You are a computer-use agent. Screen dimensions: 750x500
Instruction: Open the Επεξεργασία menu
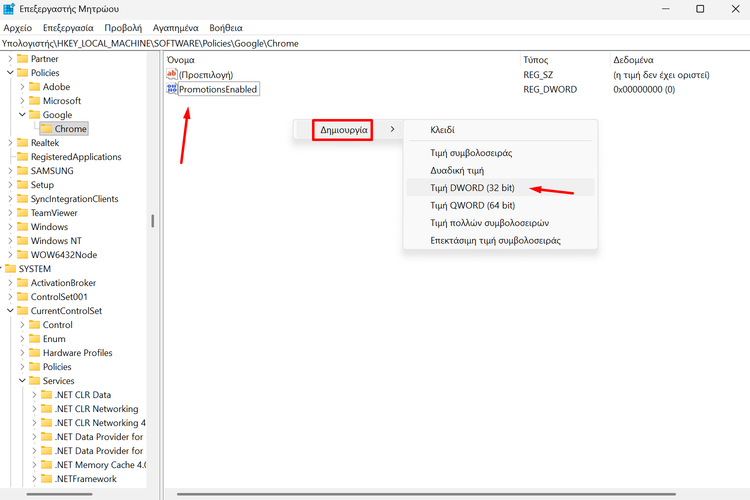point(68,28)
